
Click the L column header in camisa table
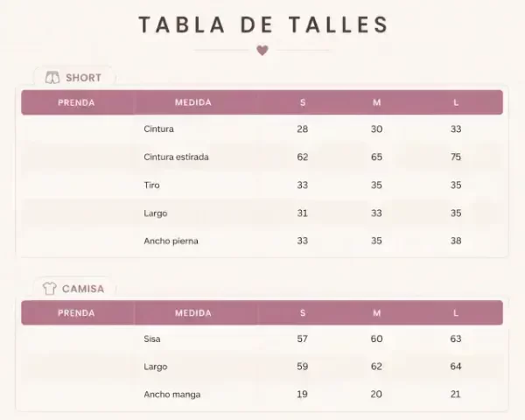click(x=456, y=313)
